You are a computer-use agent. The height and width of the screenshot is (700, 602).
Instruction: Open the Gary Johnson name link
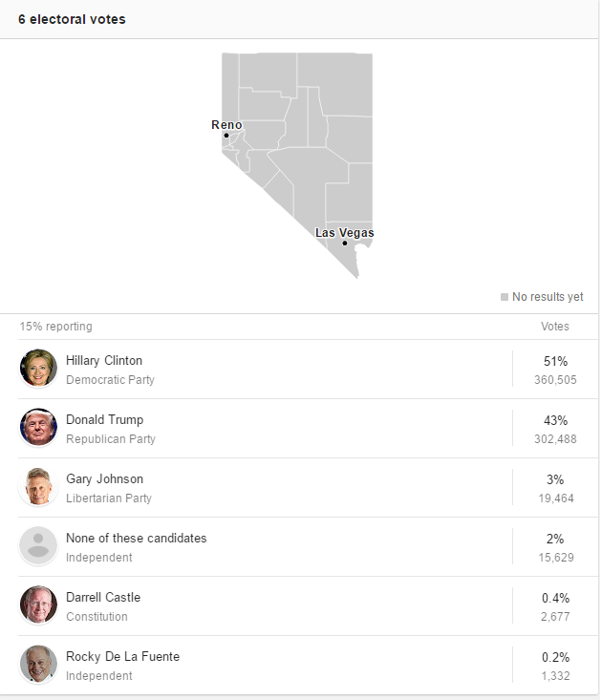[104, 479]
